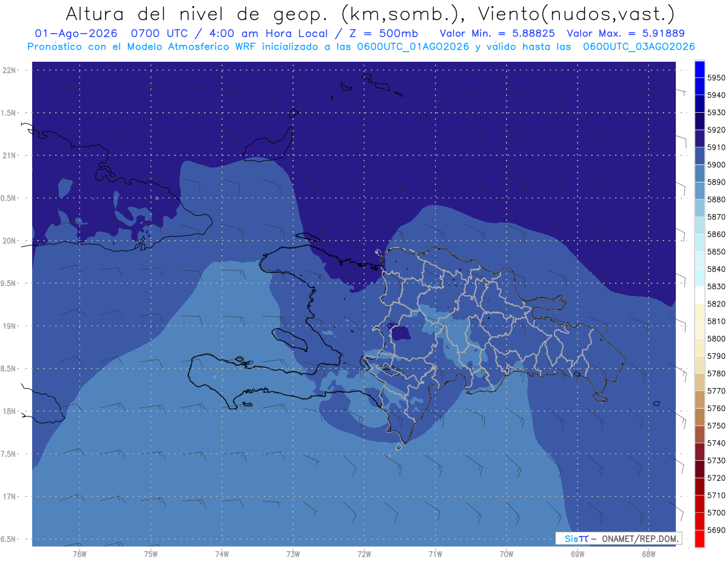Click the 69W longitude label
728x562 pixels.
578,554
